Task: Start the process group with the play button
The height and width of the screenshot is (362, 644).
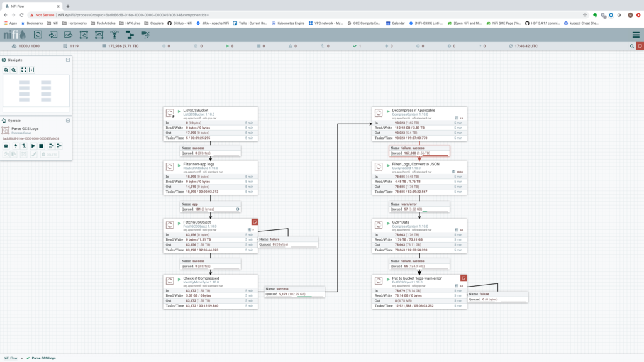Action: click(33, 146)
